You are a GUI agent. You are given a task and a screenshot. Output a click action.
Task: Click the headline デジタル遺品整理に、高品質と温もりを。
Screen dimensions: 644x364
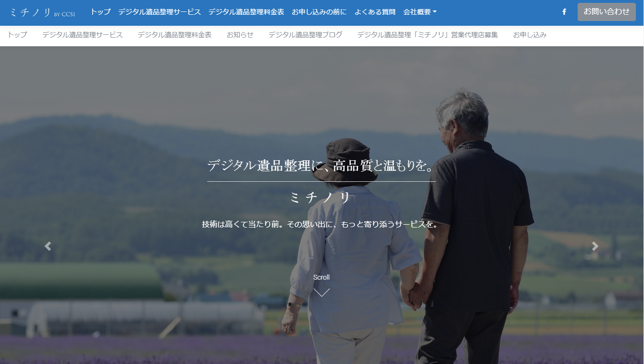click(321, 166)
